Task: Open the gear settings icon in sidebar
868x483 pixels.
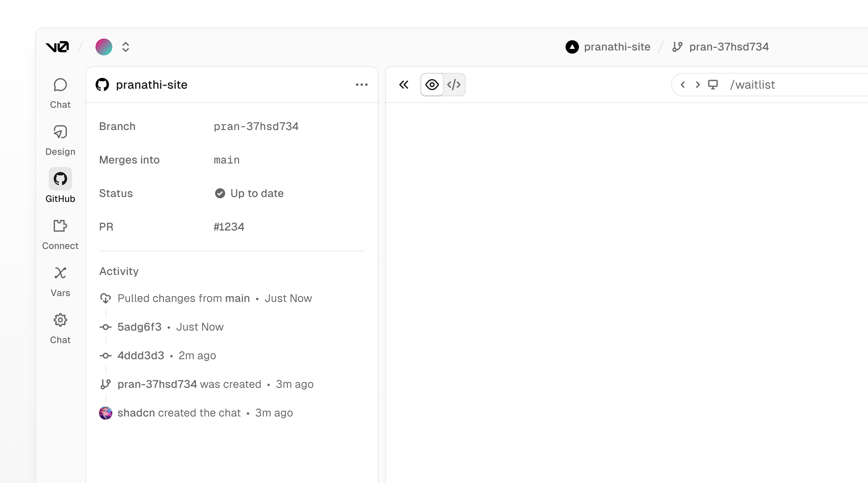Action: click(60, 320)
